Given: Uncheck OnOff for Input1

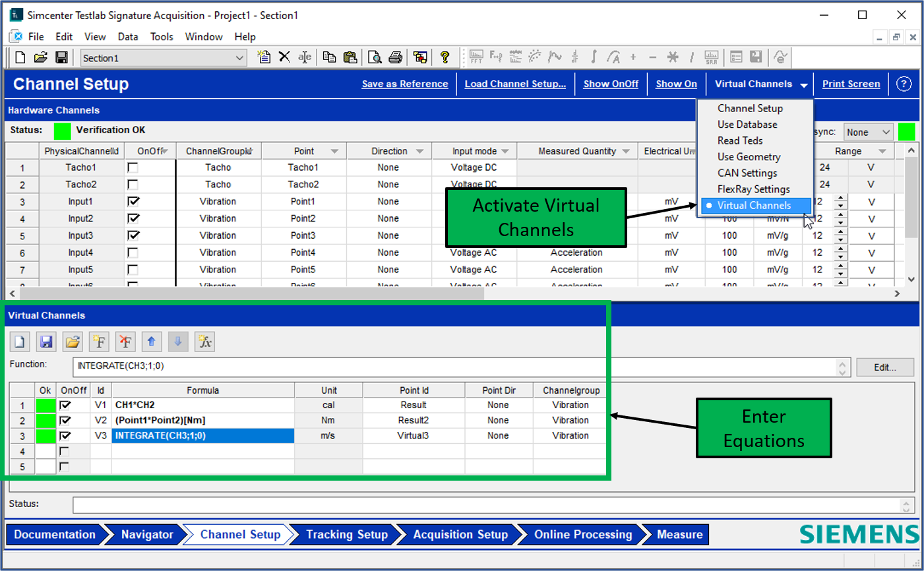Looking at the screenshot, I should point(133,201).
